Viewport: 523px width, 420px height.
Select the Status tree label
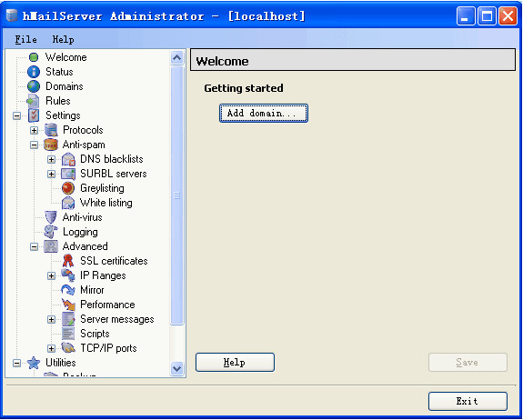[59, 72]
